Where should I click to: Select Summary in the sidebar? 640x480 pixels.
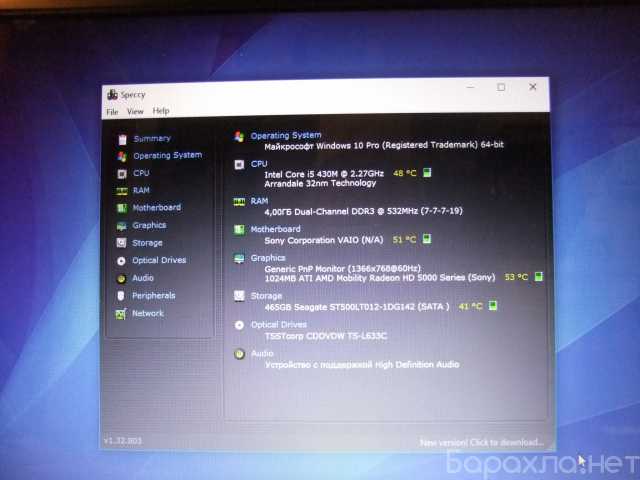pyautogui.click(x=152, y=139)
